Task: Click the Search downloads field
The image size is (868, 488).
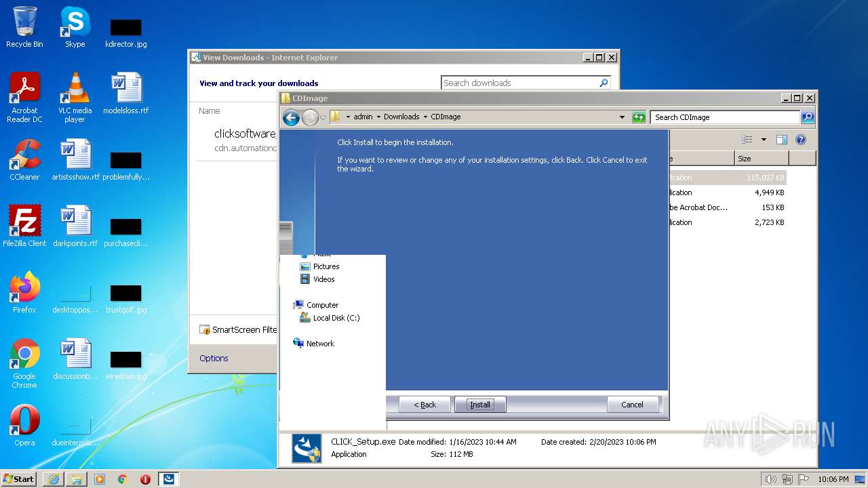Action: point(519,83)
